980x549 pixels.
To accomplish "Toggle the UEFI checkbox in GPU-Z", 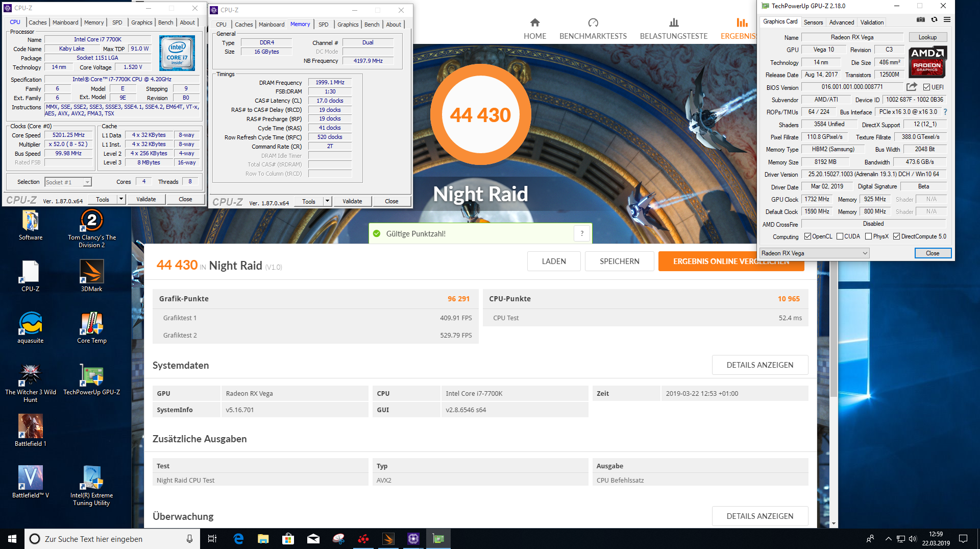I will 926,87.
